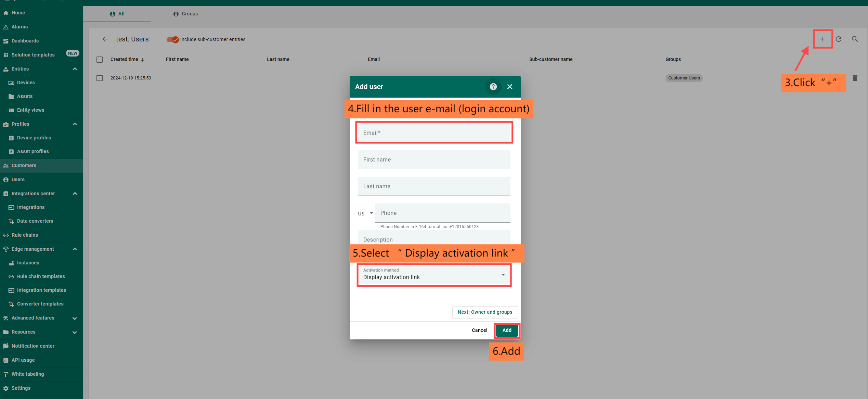Close the Add user dialog

509,87
